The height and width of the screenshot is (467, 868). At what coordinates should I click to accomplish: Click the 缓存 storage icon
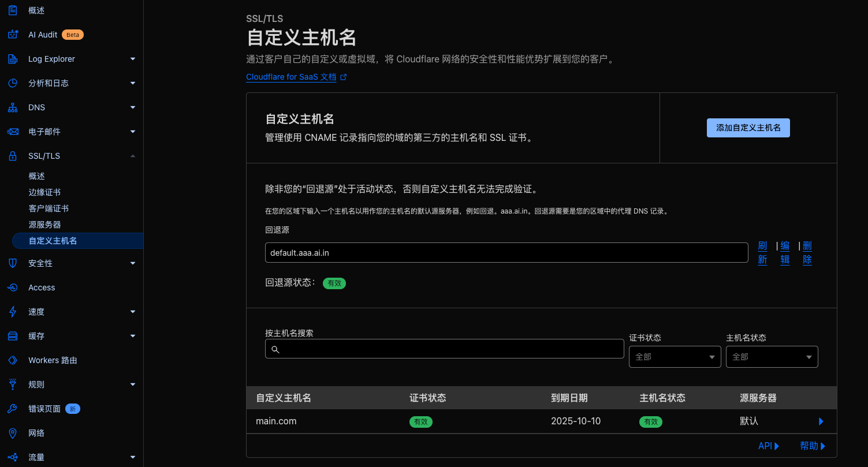(x=13, y=336)
